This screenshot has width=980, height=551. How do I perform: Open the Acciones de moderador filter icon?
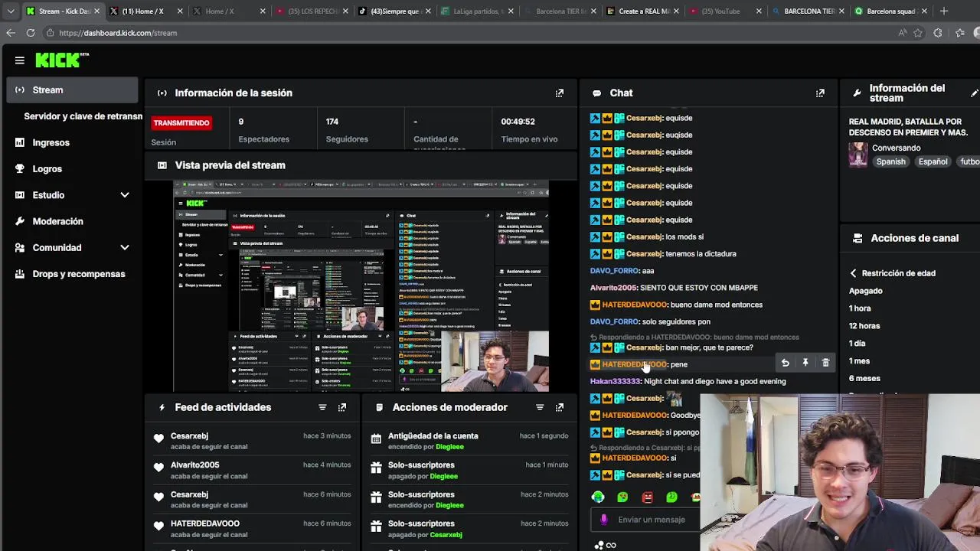pos(540,407)
